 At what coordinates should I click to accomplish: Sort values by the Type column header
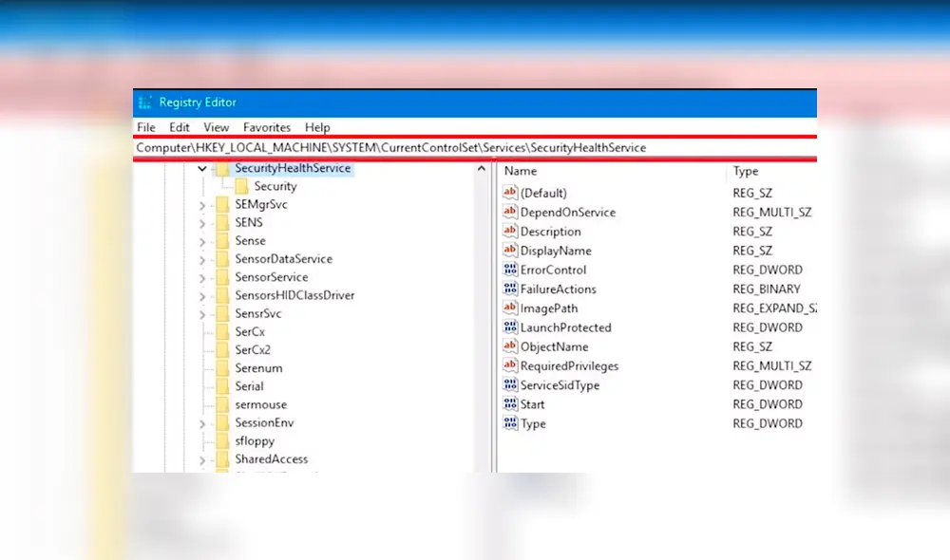[x=745, y=171]
